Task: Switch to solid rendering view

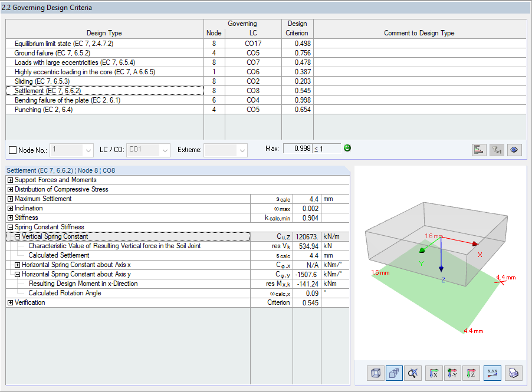Action: (x=394, y=373)
